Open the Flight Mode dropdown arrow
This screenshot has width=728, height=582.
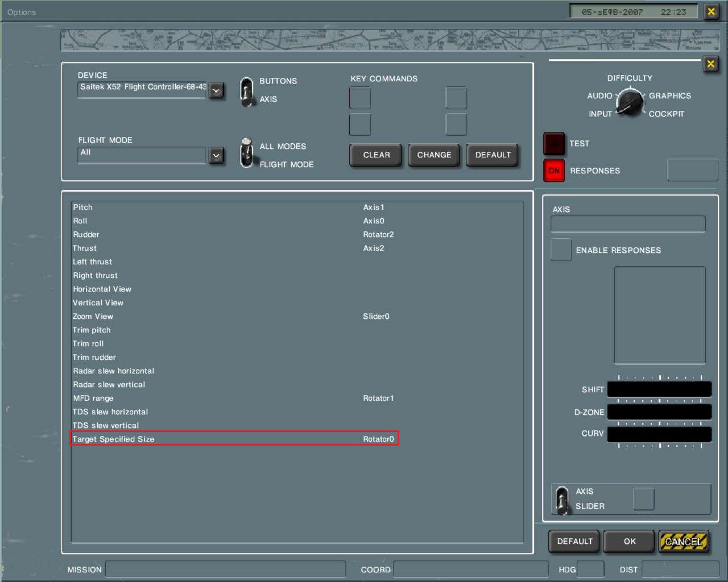coord(216,155)
